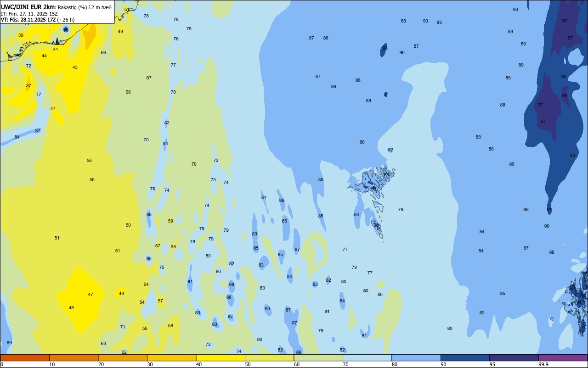Viewport: 588px width, 368px height.
Task: Click the 30–40 golden legend segment
Action: pos(171,357)
